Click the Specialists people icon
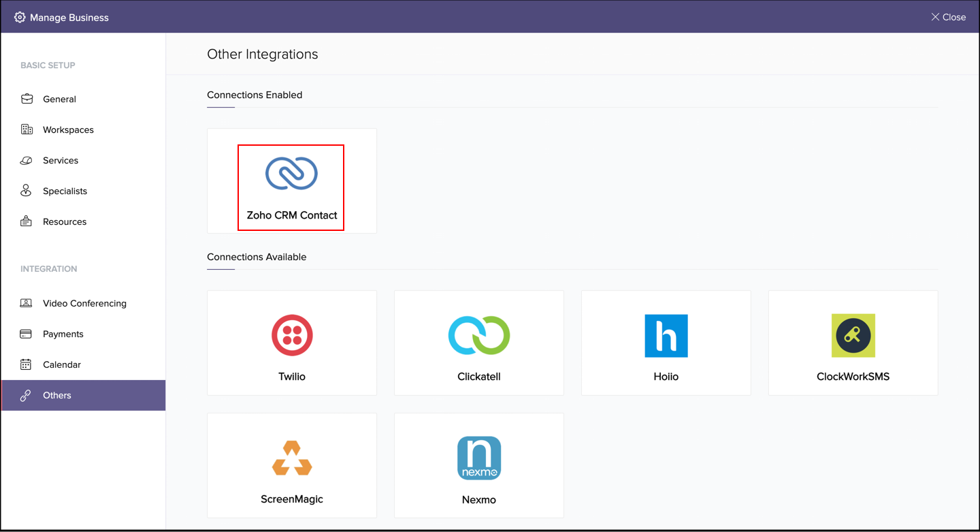This screenshot has height=532, width=980. pyautogui.click(x=26, y=191)
